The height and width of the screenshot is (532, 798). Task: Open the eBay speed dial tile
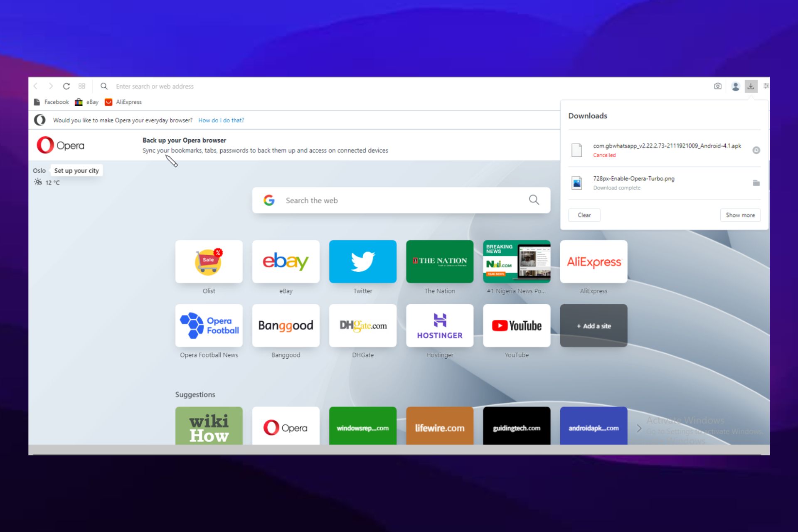286,261
